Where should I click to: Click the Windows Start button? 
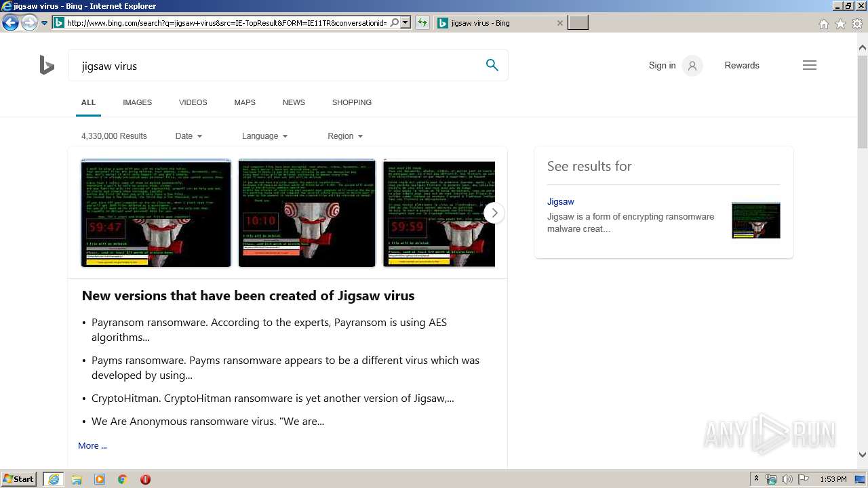(19, 479)
